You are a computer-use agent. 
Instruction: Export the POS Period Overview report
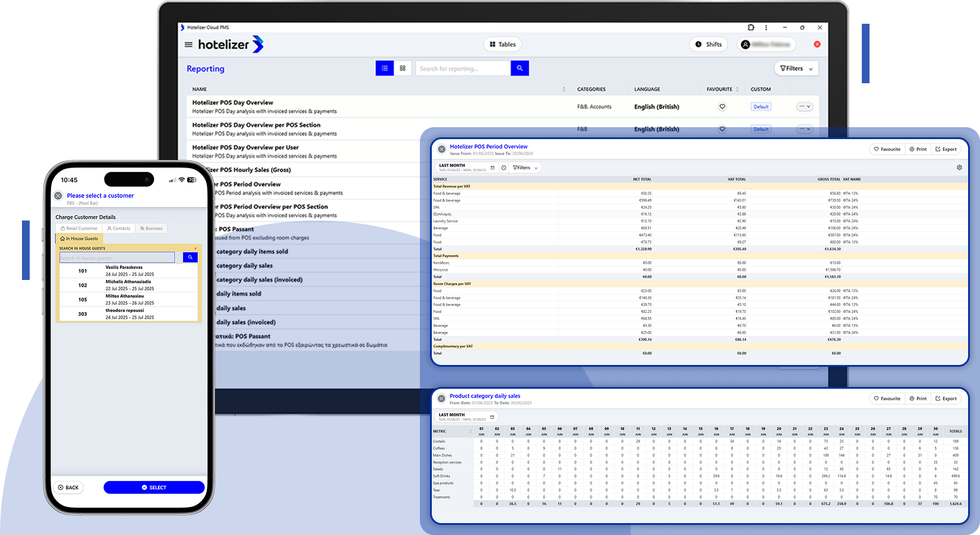946,149
